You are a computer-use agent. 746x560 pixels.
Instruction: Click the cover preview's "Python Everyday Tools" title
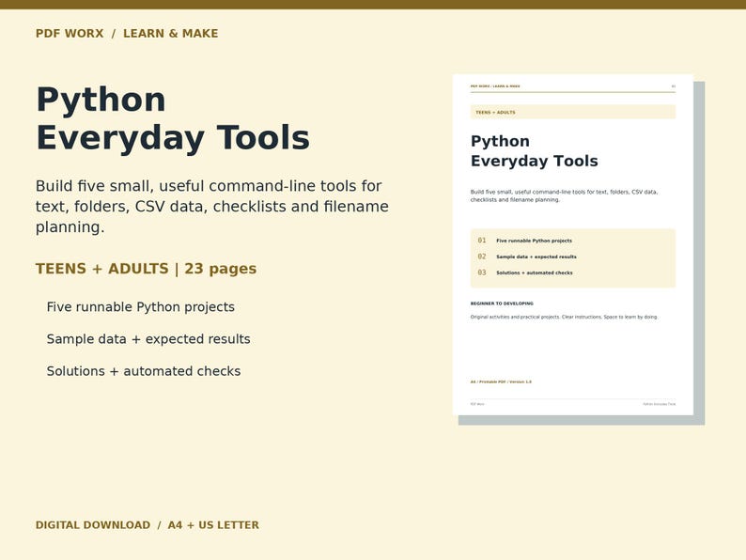coord(535,151)
